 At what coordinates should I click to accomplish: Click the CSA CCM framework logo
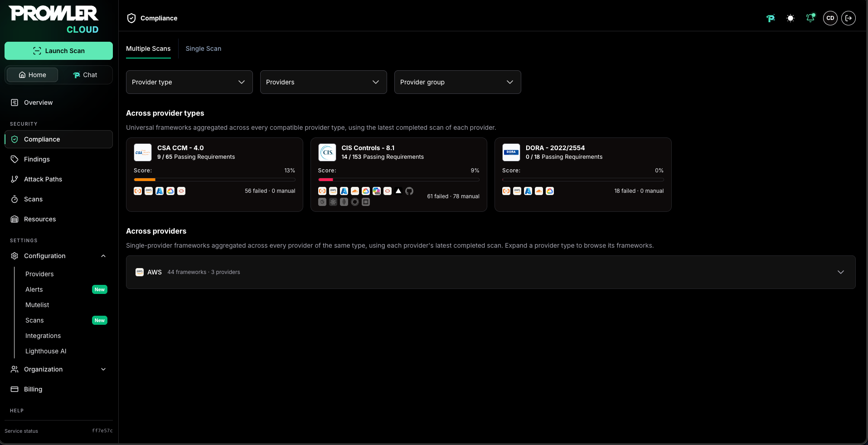coord(143,152)
